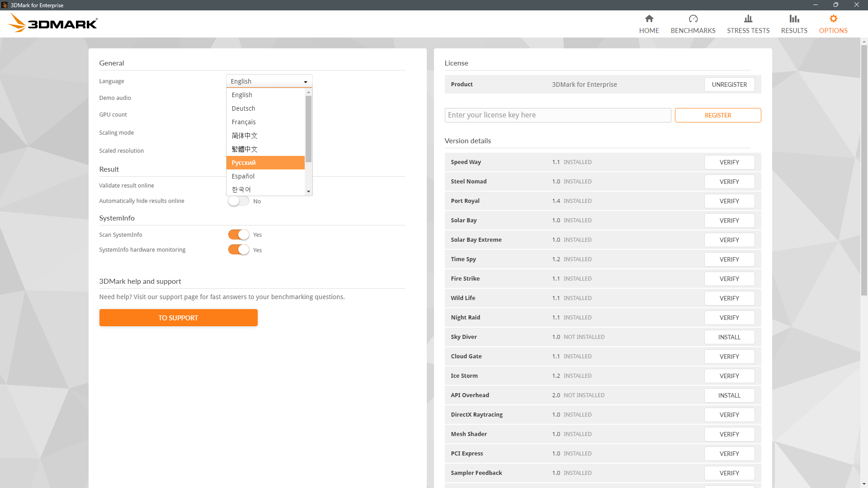Screen dimensions: 868x488
Task: Verify the Solar Bay installation
Action: 729,221
